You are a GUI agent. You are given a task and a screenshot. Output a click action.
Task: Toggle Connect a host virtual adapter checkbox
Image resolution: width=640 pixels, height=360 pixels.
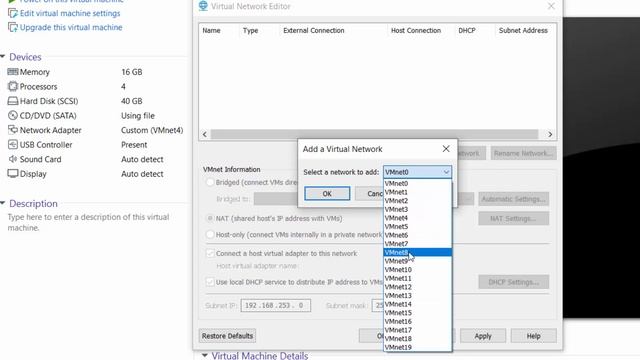tap(210, 253)
